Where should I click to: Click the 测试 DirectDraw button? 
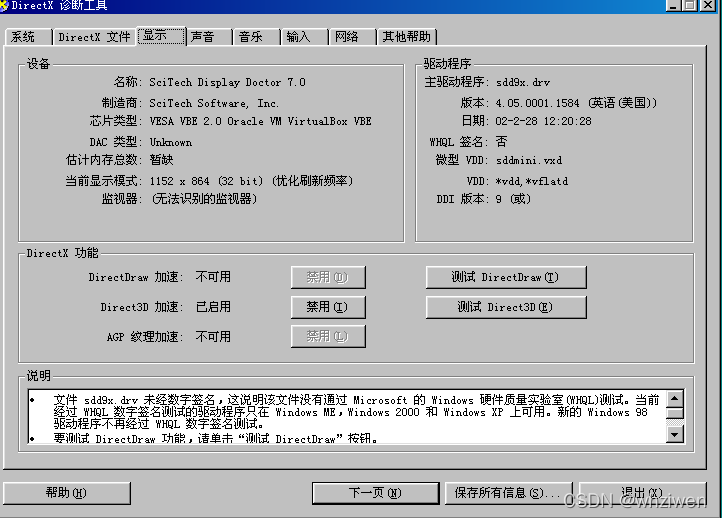click(x=506, y=277)
